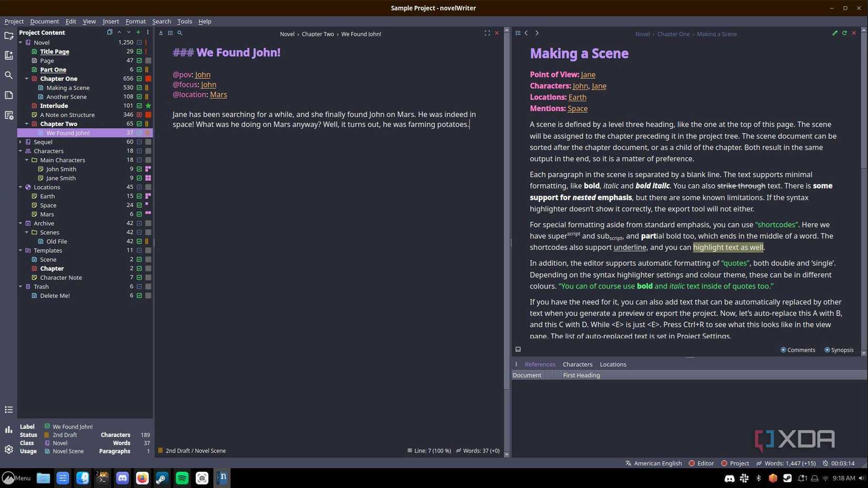
Task: Expand the Sequel folder
Action: pos(21,142)
